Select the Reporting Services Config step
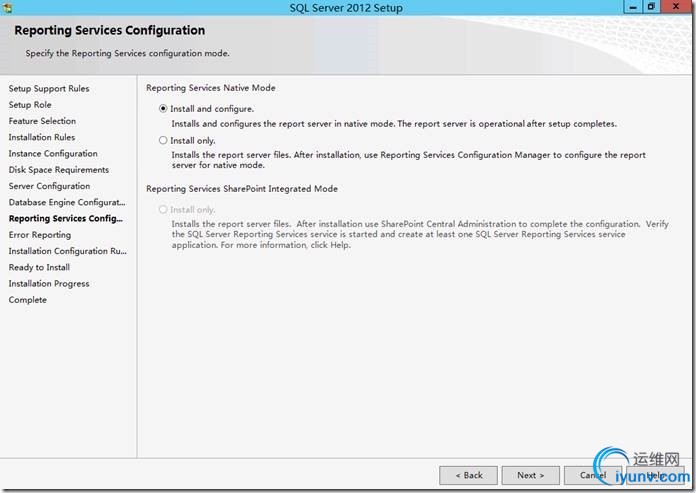 coord(66,218)
